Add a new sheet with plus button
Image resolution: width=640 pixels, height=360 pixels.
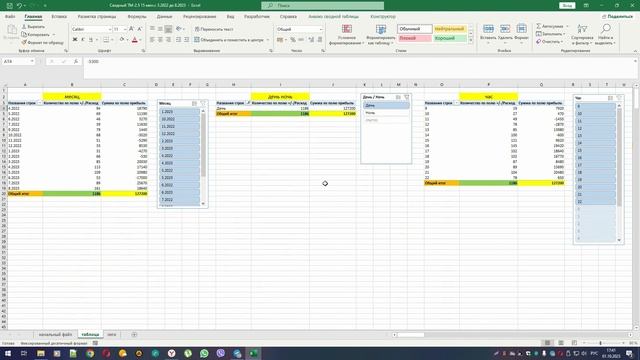[x=134, y=334]
